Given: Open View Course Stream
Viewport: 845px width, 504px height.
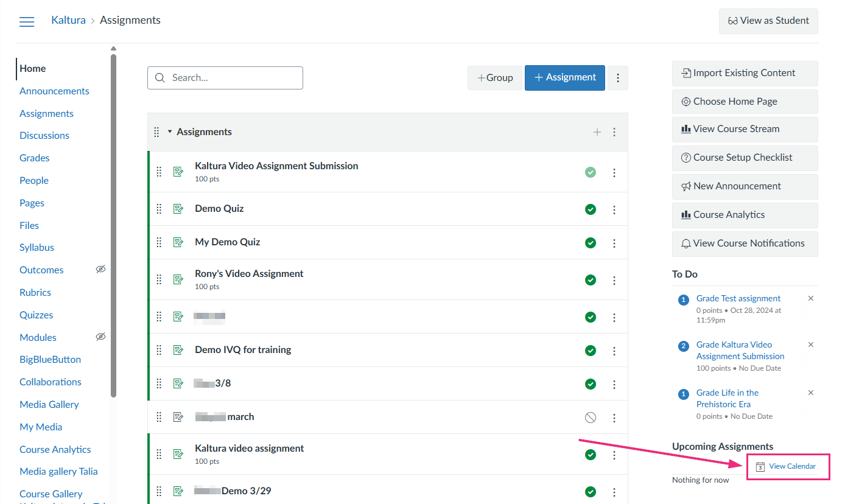Looking at the screenshot, I should [745, 129].
